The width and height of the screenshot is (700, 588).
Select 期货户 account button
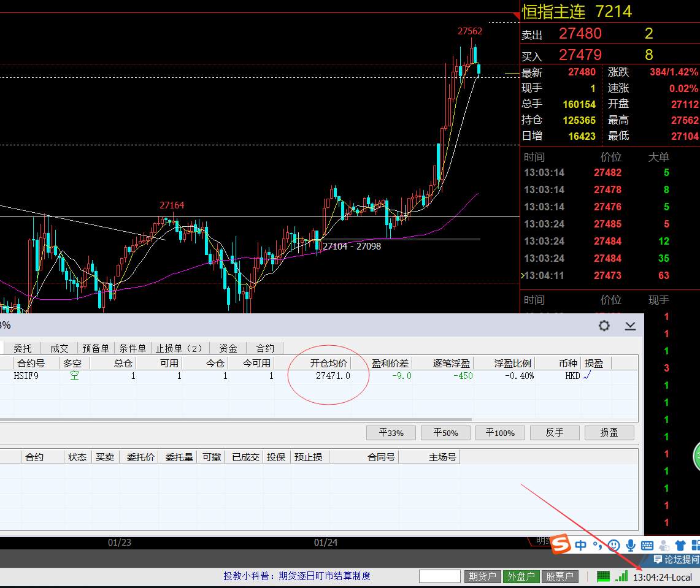[x=483, y=576]
